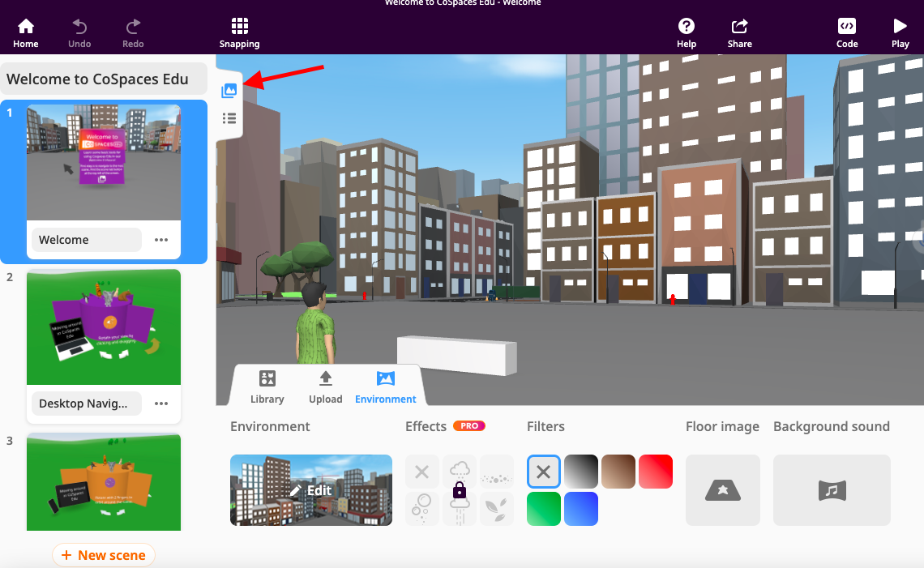Apply the brown sepia filter

click(618, 472)
